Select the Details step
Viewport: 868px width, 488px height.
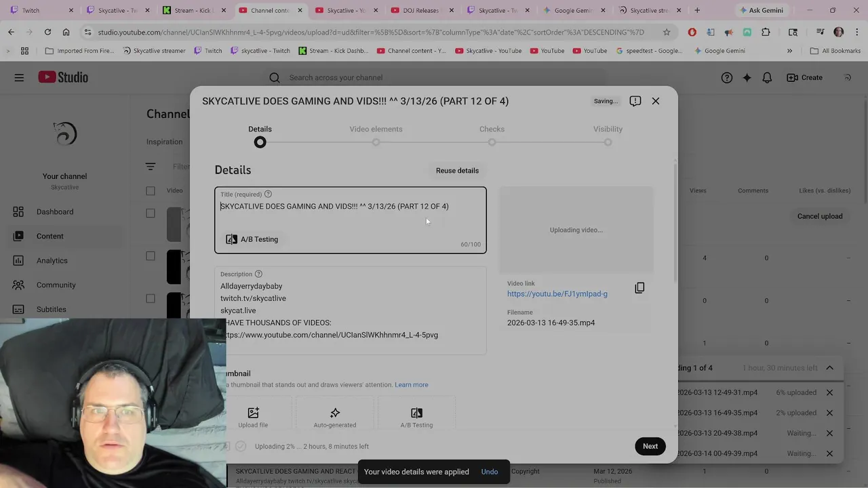pyautogui.click(x=260, y=135)
